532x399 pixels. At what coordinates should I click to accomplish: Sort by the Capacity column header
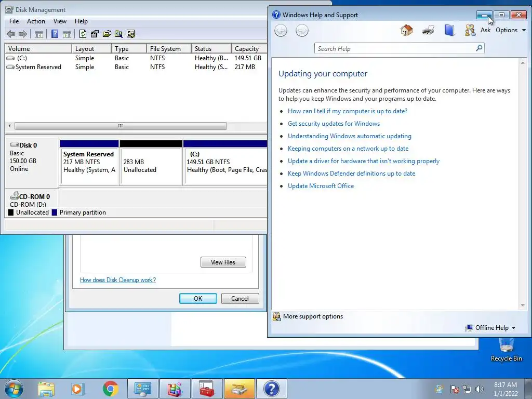coord(249,48)
